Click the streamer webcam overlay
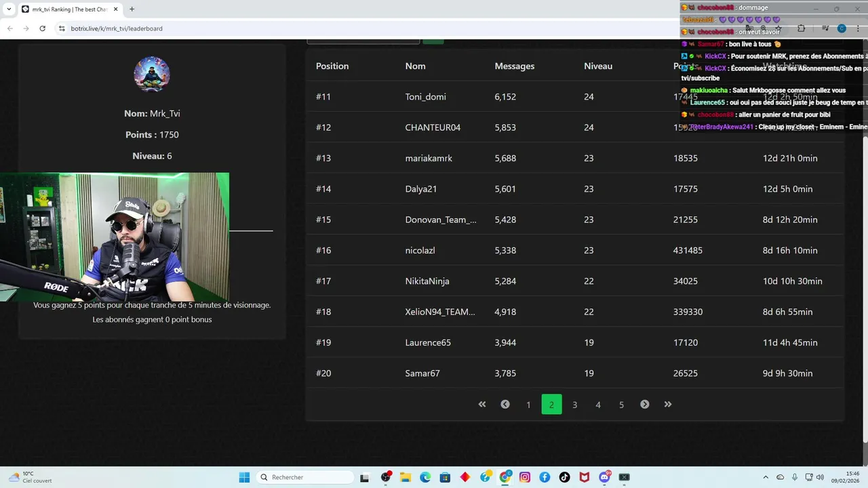The height and width of the screenshot is (488, 868). pyautogui.click(x=115, y=237)
